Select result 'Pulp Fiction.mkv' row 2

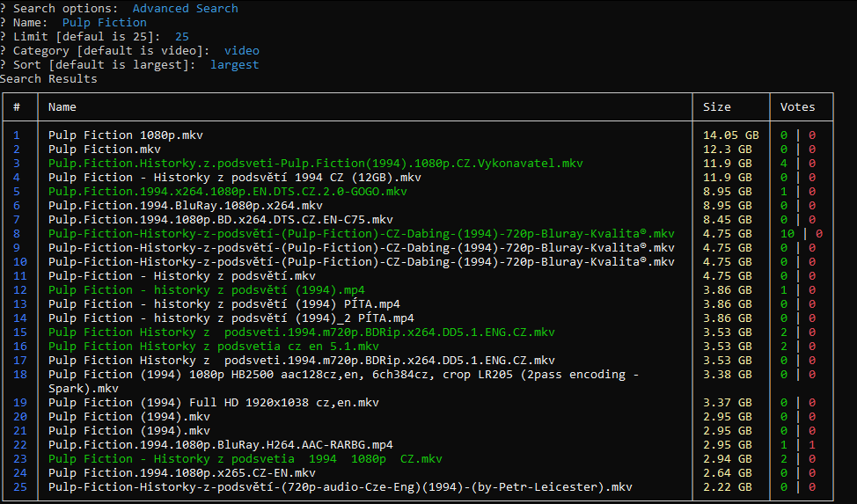point(105,150)
